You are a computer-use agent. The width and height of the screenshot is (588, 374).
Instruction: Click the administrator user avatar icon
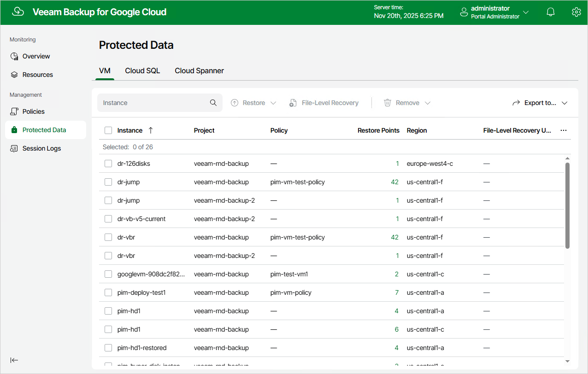(464, 12)
